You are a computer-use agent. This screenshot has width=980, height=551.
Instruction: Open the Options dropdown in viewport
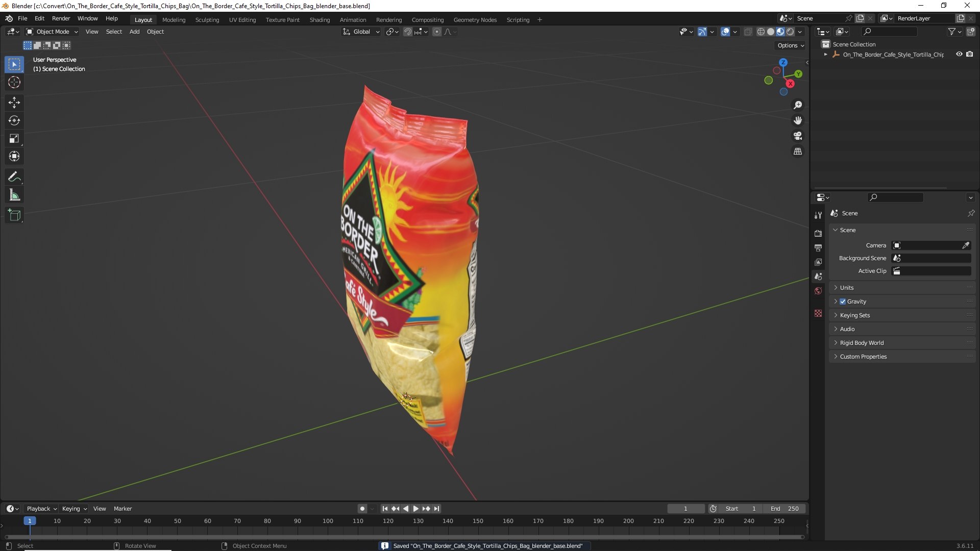click(x=790, y=45)
